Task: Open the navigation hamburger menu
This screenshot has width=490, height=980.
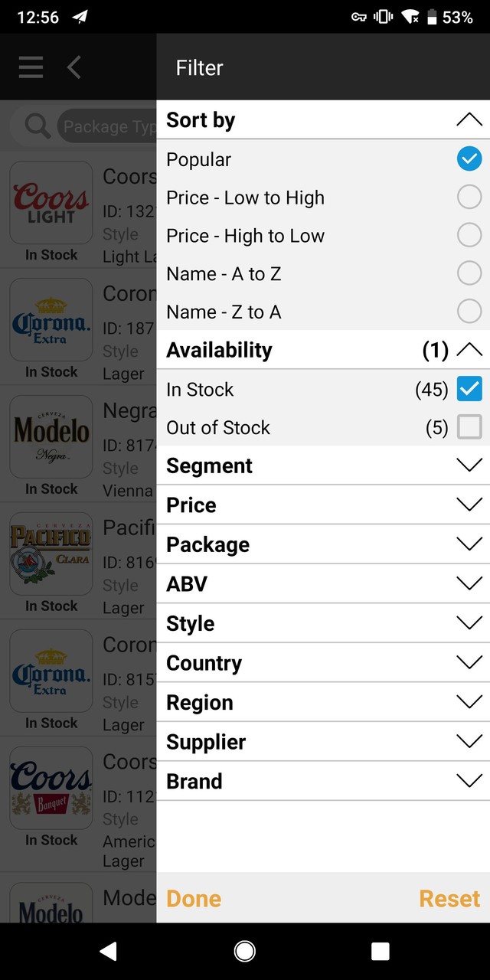Action: [x=31, y=67]
